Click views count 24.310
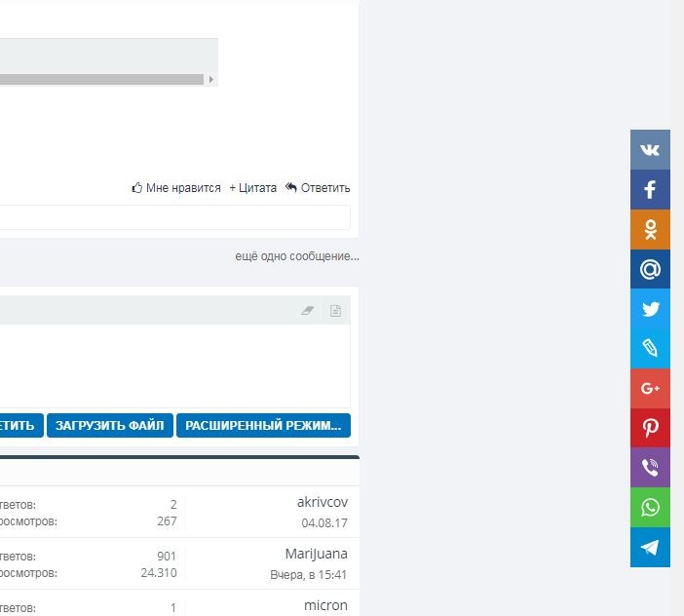Viewport: 684px width, 616px height. [x=159, y=573]
